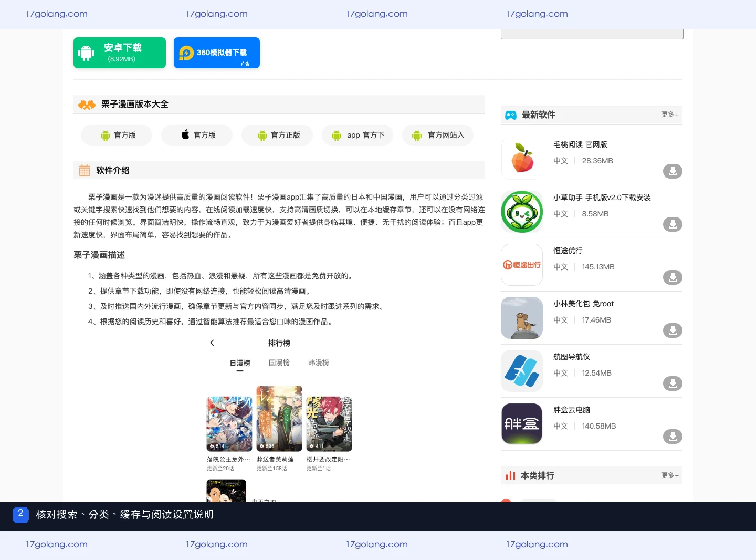Open 更多+ for 本类排行
The width and height of the screenshot is (756, 560).
(x=670, y=475)
